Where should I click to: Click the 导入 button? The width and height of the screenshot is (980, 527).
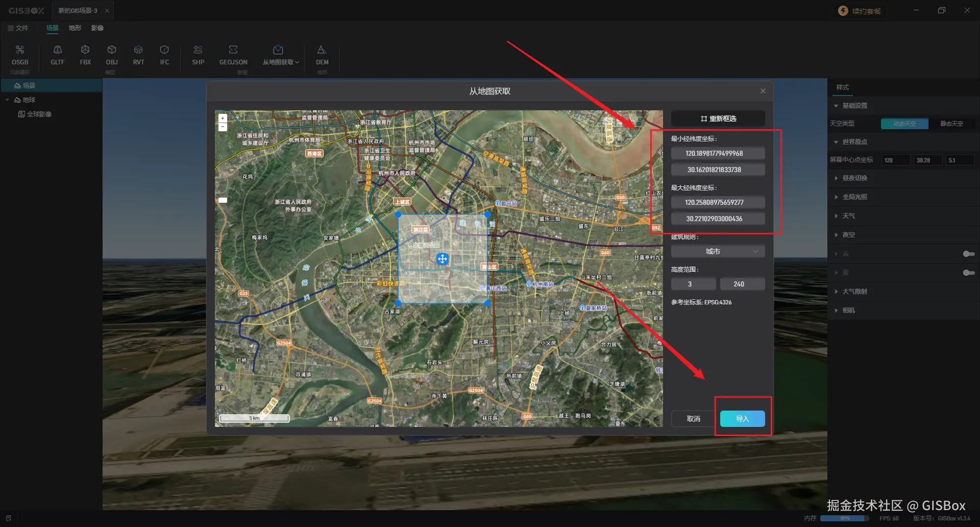coord(742,419)
